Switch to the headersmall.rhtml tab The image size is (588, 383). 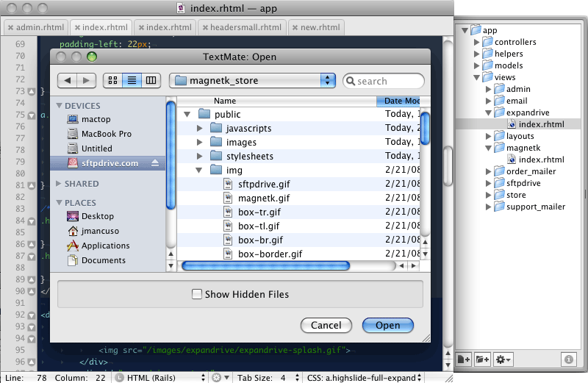[245, 27]
